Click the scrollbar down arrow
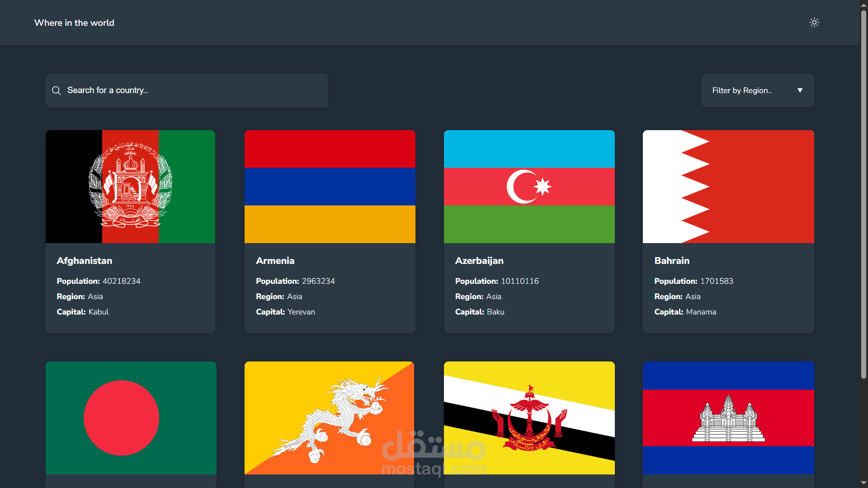This screenshot has width=868, height=488. tap(863, 483)
